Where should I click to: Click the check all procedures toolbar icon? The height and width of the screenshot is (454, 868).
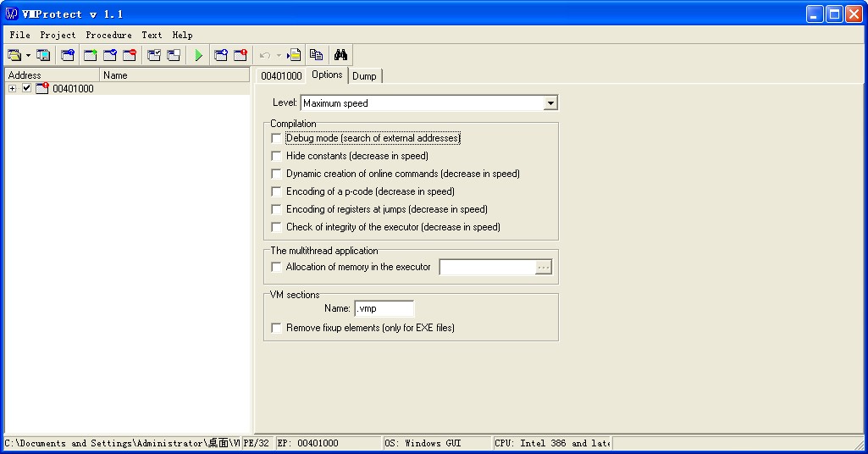point(154,55)
